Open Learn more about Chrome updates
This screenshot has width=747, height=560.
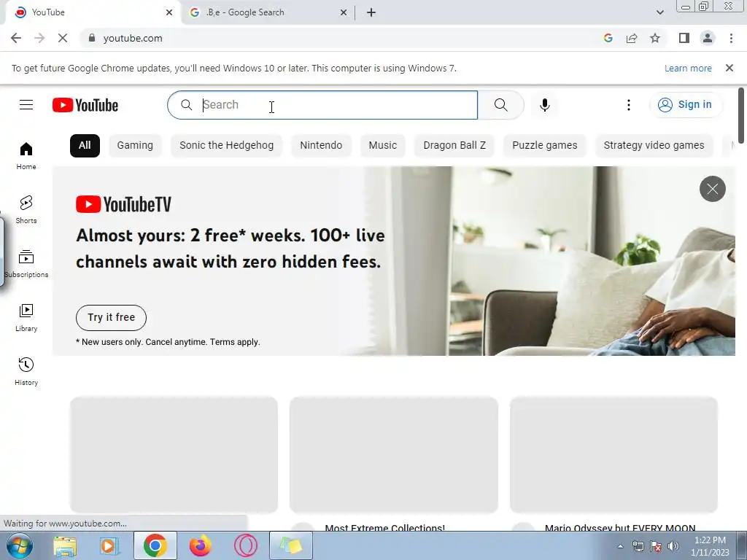688,68
